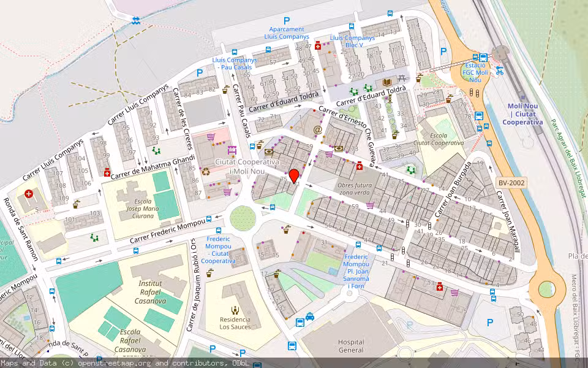Click the picnic table icon beside the library icon
Screen dimensions: 588x368
point(402,78)
